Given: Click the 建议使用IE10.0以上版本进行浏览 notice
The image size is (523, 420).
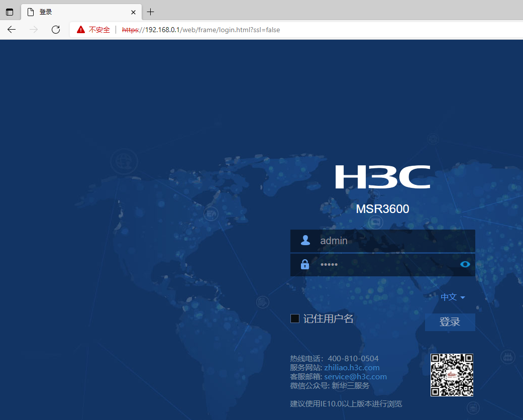Looking at the screenshot, I should (346, 403).
